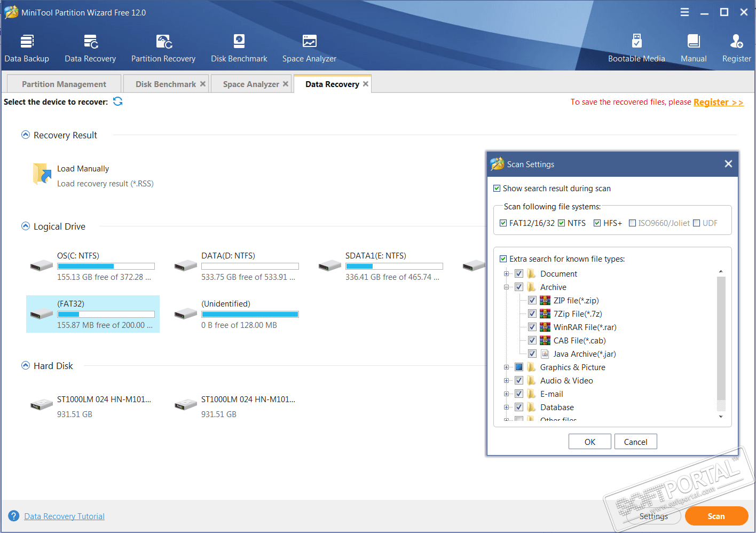Toggle Show search result during scan
The image size is (756, 533).
click(x=497, y=189)
